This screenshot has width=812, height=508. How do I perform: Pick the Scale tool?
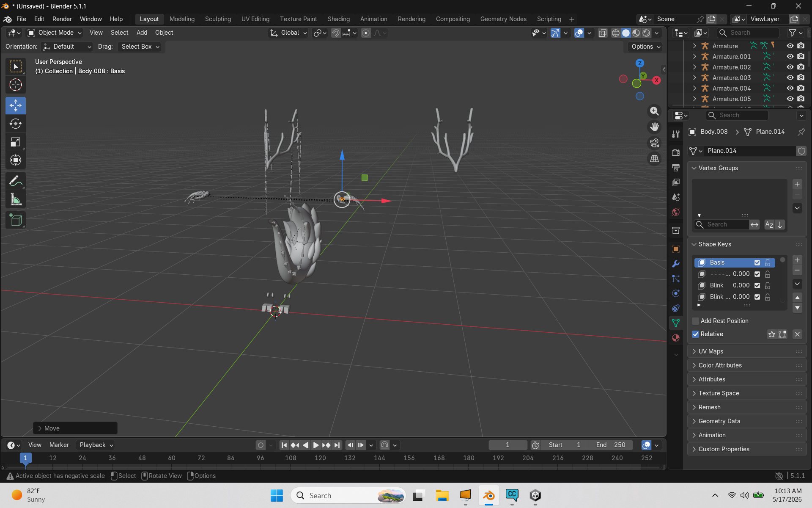tap(16, 142)
